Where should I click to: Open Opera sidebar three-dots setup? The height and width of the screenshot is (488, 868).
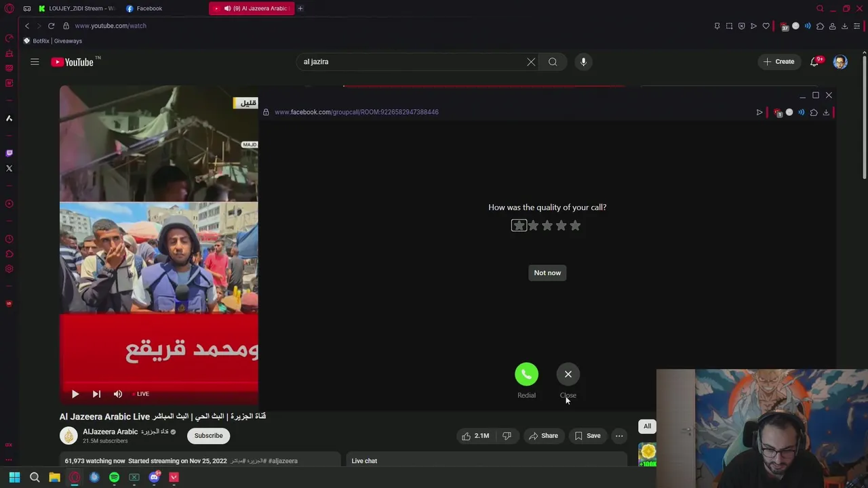9,460
